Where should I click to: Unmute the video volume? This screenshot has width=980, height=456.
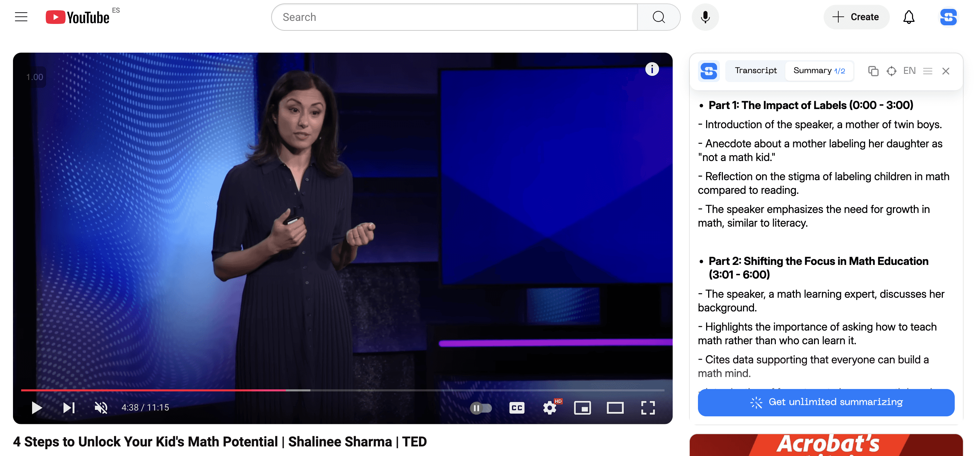101,407
